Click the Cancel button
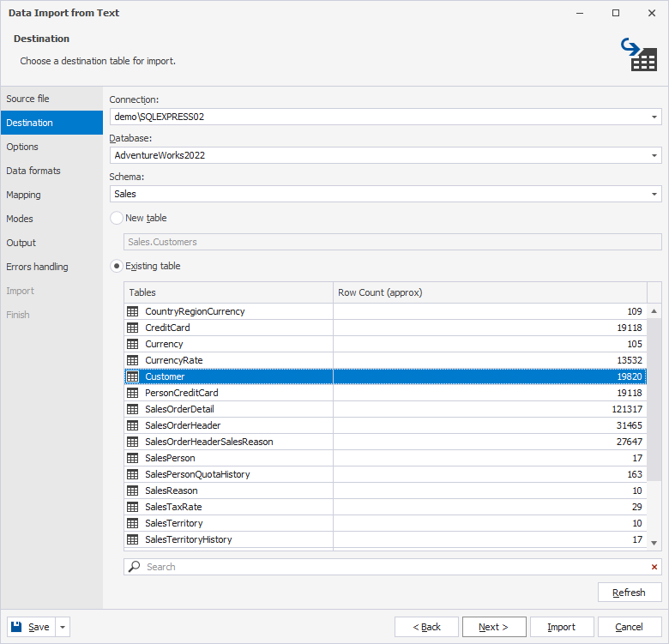 tap(630, 627)
